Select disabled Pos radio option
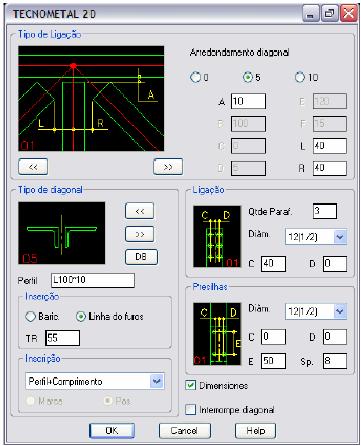Image resolution: width=361 pixels, height=446 pixels. [108, 401]
